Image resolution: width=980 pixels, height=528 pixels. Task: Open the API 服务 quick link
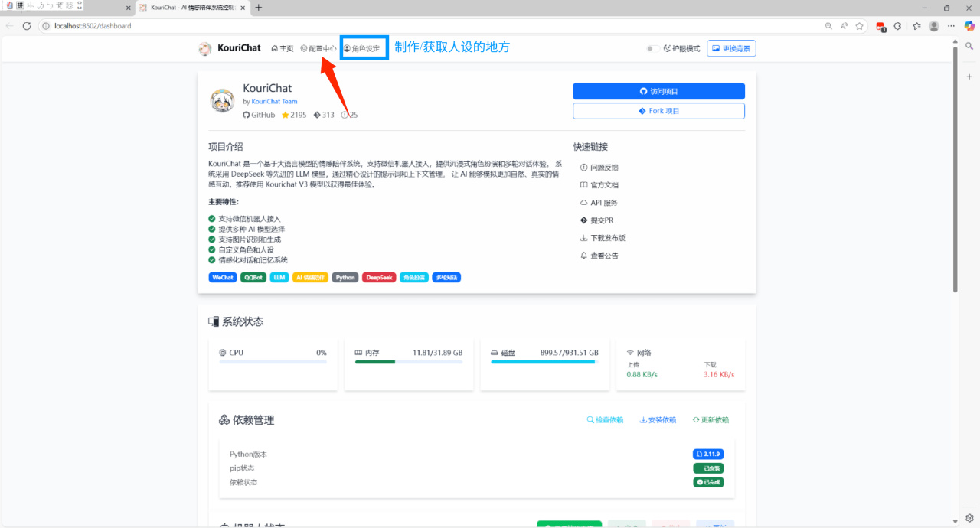pos(599,203)
